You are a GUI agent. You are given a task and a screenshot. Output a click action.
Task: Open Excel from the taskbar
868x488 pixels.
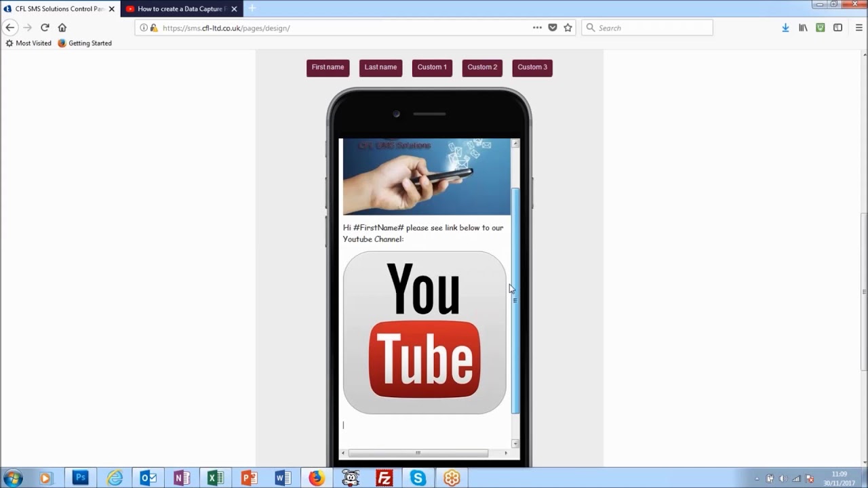(x=216, y=478)
